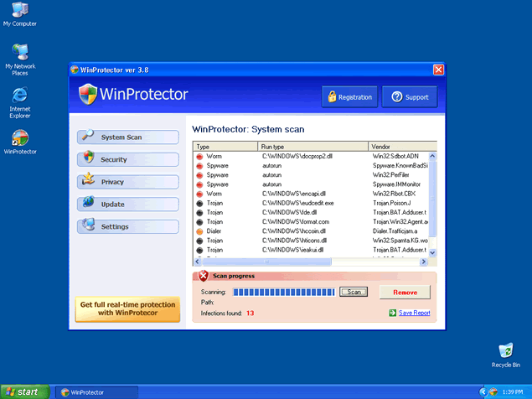Click the WinProtector shield logo

[89, 94]
